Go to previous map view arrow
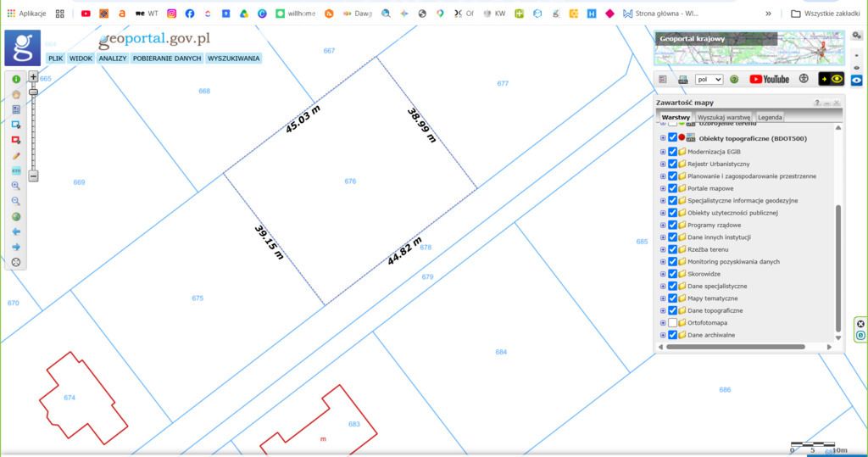Image resolution: width=868 pixels, height=457 pixels. (16, 231)
